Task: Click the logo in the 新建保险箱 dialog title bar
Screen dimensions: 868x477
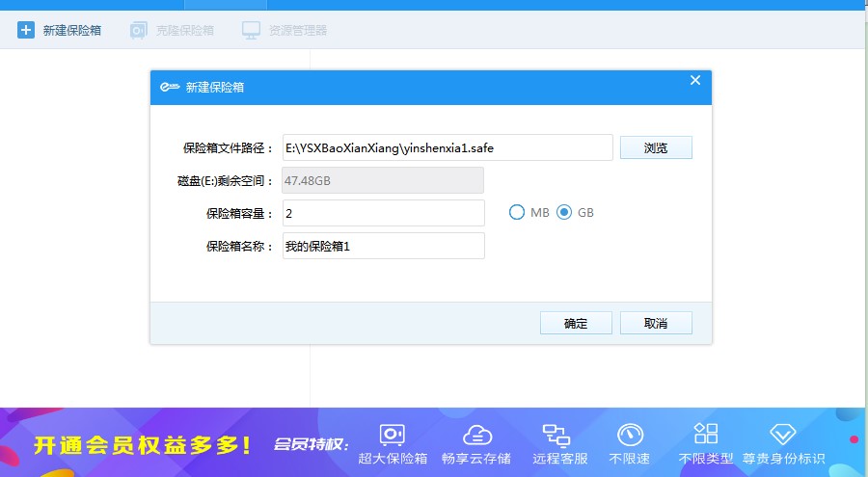Action: 170,87
